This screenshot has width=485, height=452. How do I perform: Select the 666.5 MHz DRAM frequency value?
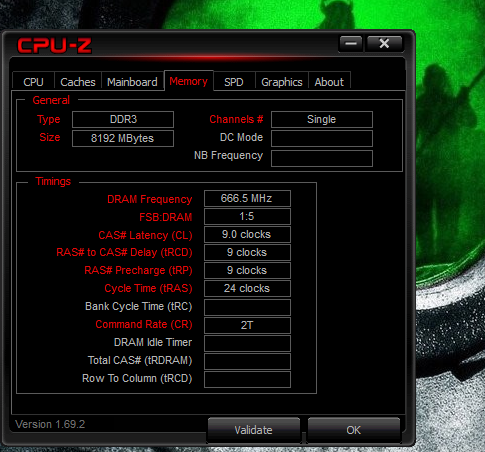(x=247, y=198)
